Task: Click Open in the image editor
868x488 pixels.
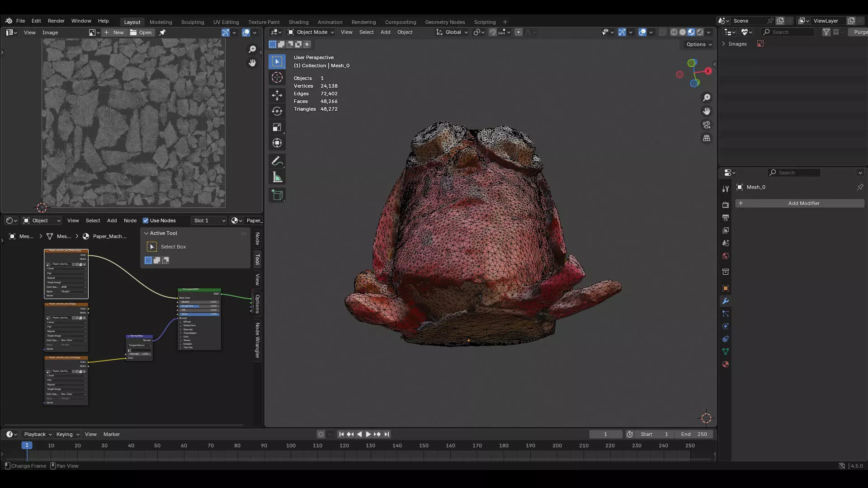Action: coord(141,33)
